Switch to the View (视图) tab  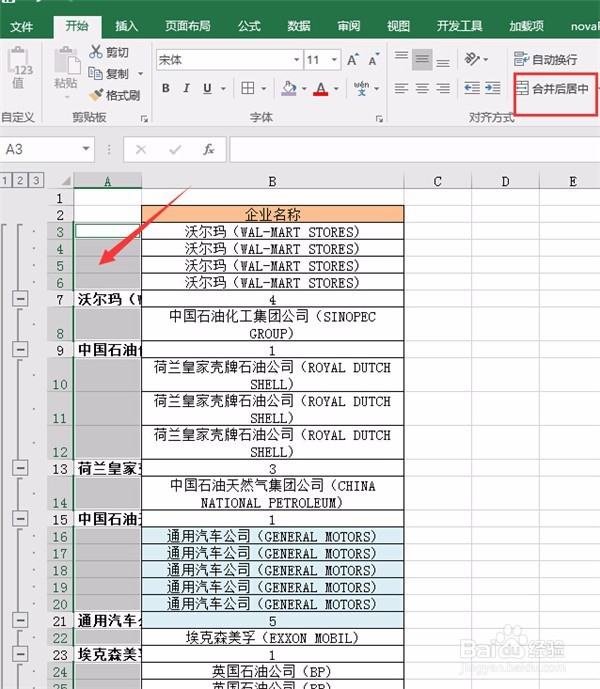(x=398, y=26)
